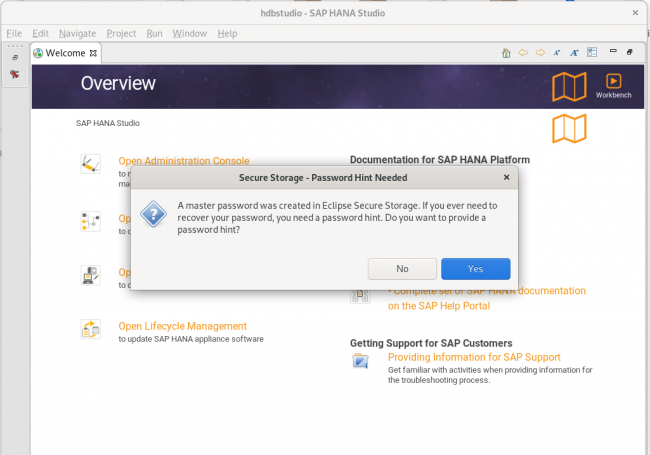Click the red pin icon in the left trim bar

click(x=15, y=74)
